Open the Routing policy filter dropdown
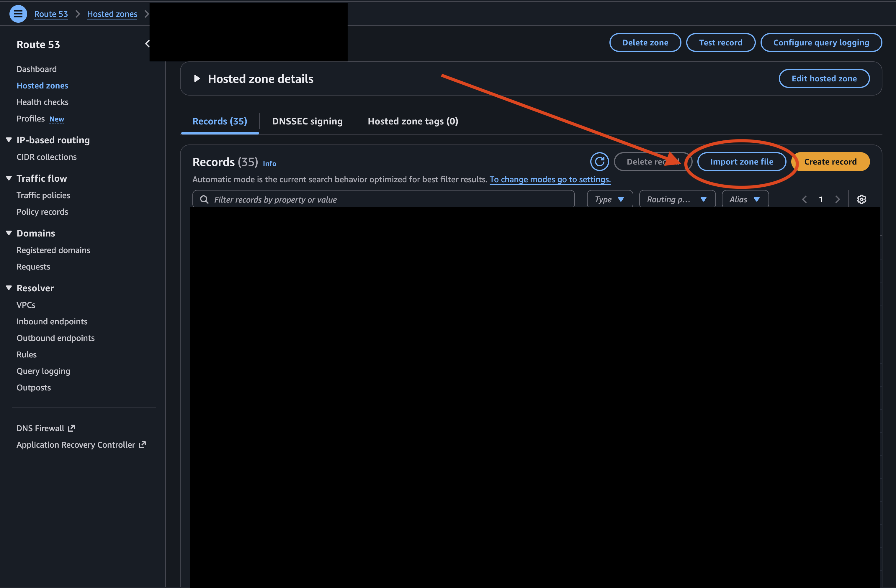 pos(677,199)
